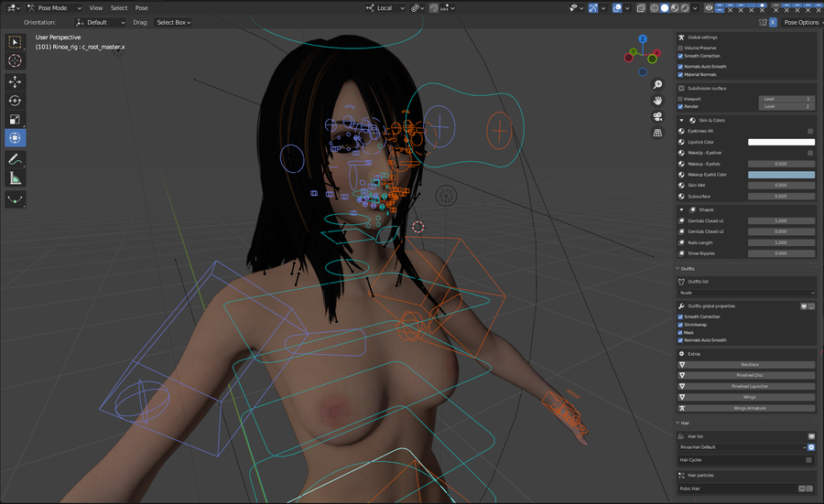Screen dimensions: 824x504
Task: Toggle the snapping magnet icon
Action: [434, 8]
